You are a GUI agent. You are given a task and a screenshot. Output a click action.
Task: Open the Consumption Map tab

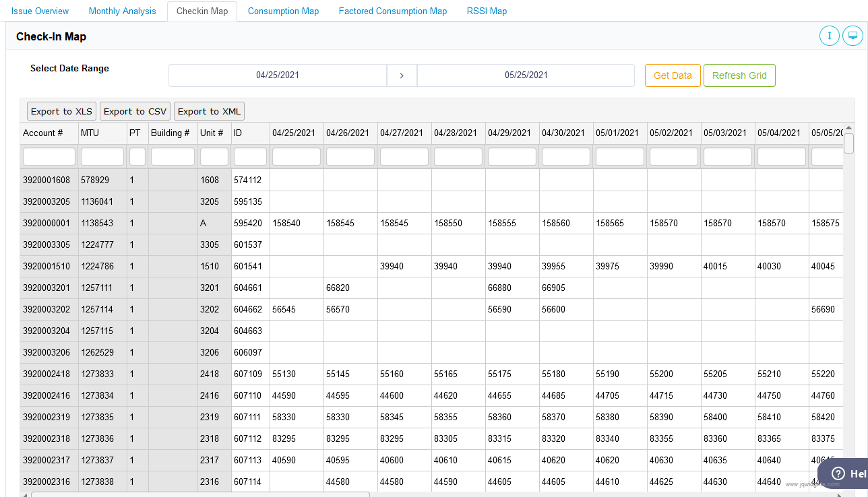point(283,11)
